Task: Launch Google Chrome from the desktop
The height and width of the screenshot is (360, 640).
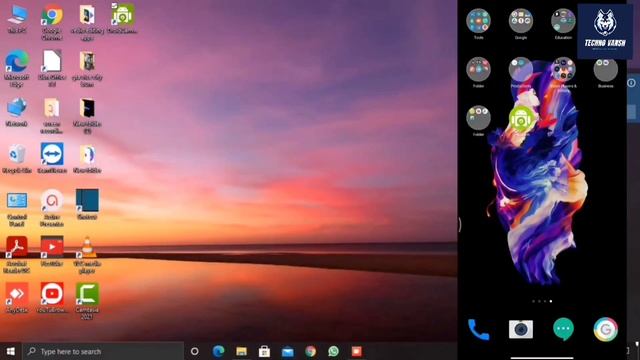Action: click(52, 22)
